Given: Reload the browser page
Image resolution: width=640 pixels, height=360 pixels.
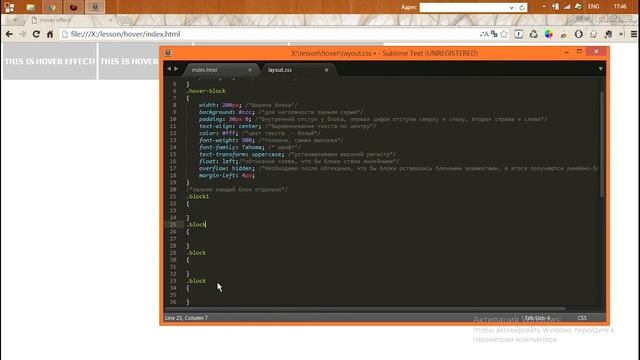Looking at the screenshot, I should 36,34.
